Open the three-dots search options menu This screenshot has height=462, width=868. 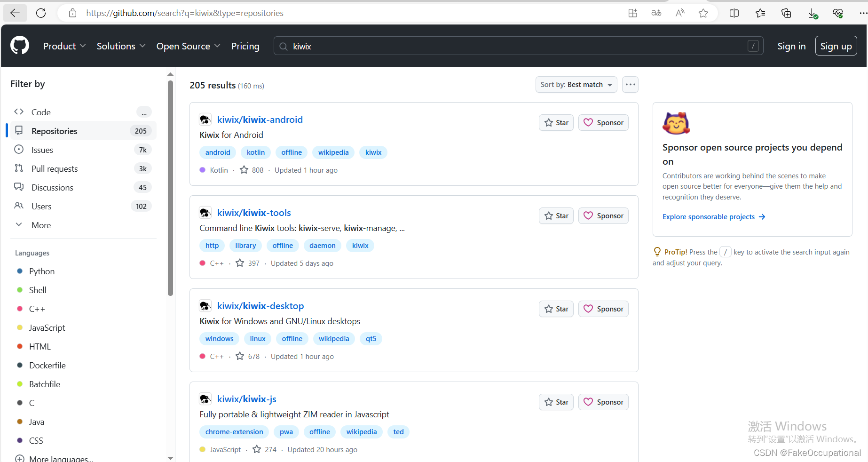pos(630,85)
